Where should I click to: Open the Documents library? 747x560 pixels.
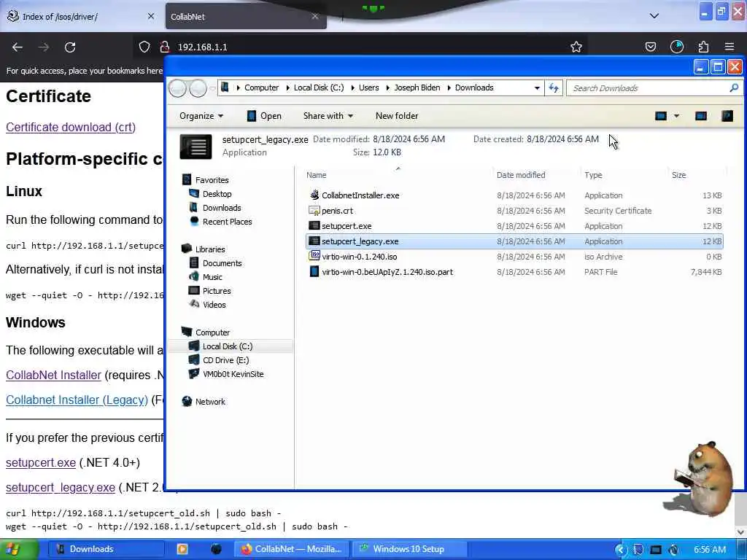click(222, 262)
